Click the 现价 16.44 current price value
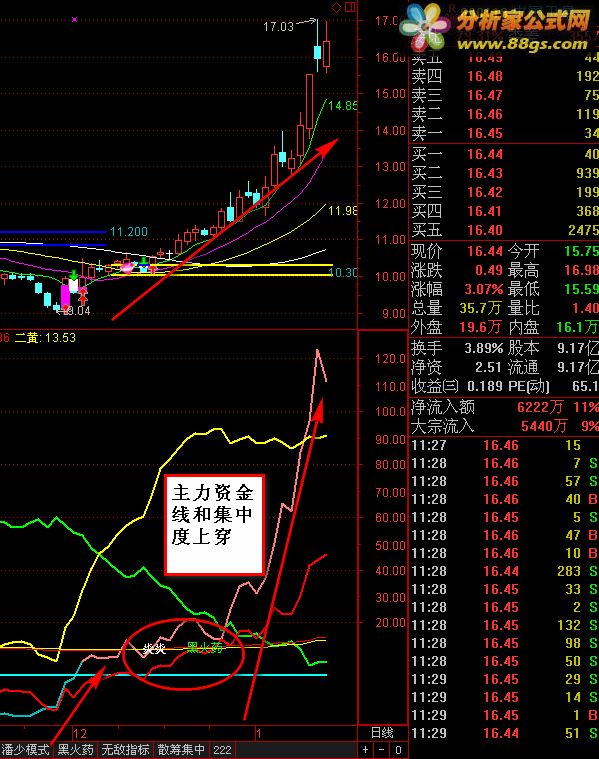The image size is (599, 759). (x=485, y=251)
